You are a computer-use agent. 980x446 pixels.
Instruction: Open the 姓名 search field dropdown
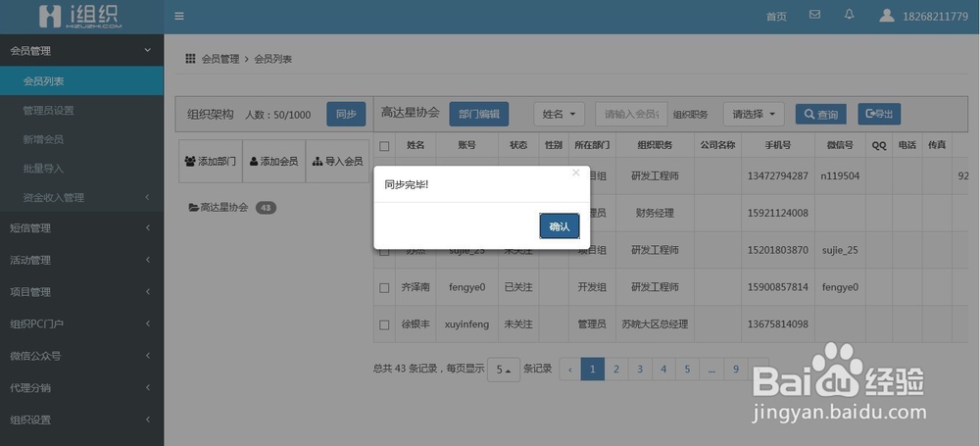[559, 115]
